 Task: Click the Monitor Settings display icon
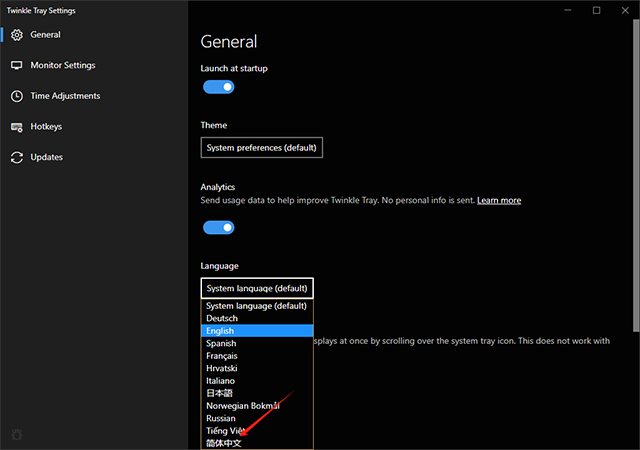pyautogui.click(x=17, y=66)
